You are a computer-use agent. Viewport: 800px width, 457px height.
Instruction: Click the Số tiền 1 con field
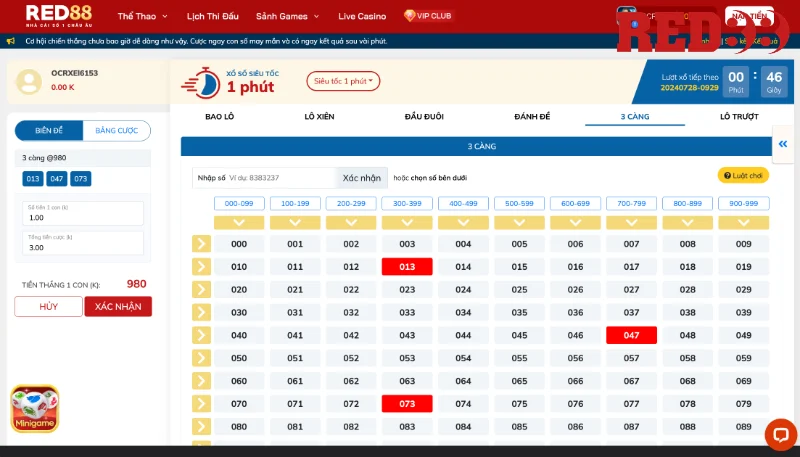pos(83,213)
